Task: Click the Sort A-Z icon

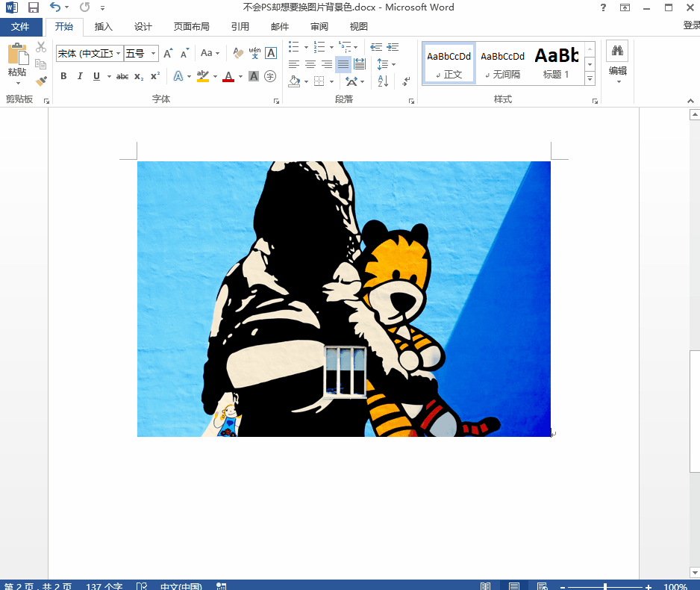Action: (383, 81)
